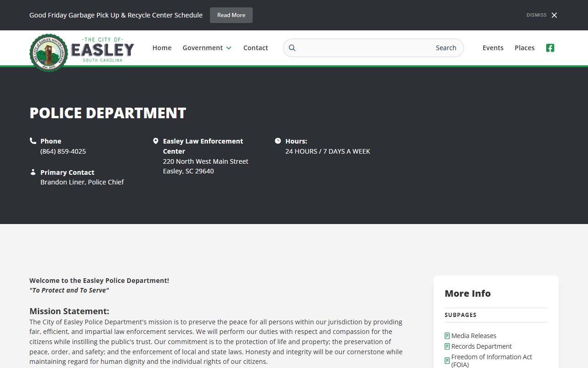The image size is (588, 368).
Task: Click the Primary Contact label
Action: point(68,172)
